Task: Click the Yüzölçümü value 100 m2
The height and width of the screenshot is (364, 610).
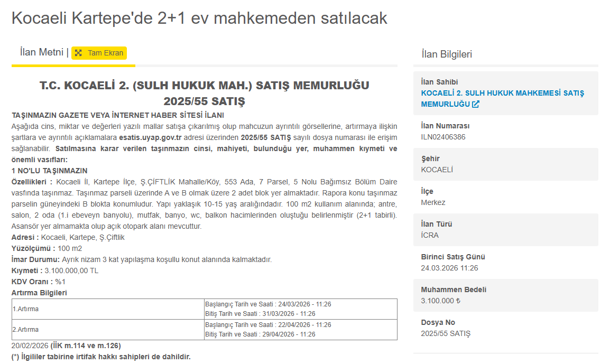Action: coord(70,248)
